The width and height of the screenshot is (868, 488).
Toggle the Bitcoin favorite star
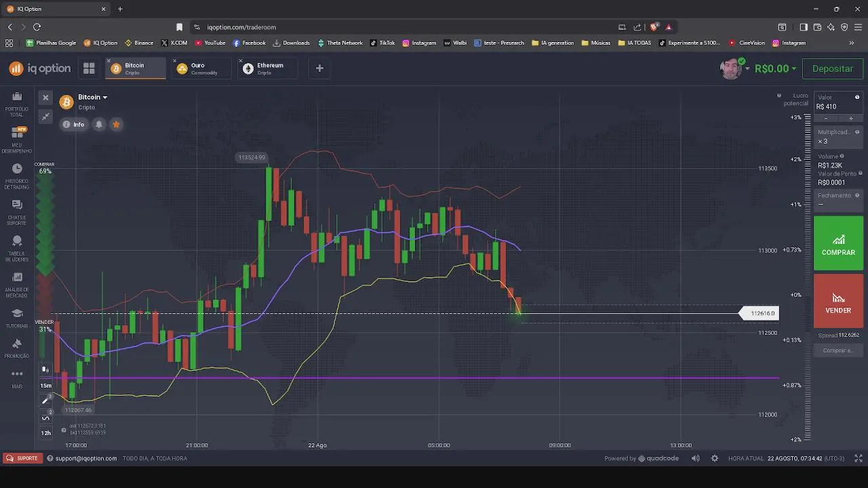(x=116, y=125)
